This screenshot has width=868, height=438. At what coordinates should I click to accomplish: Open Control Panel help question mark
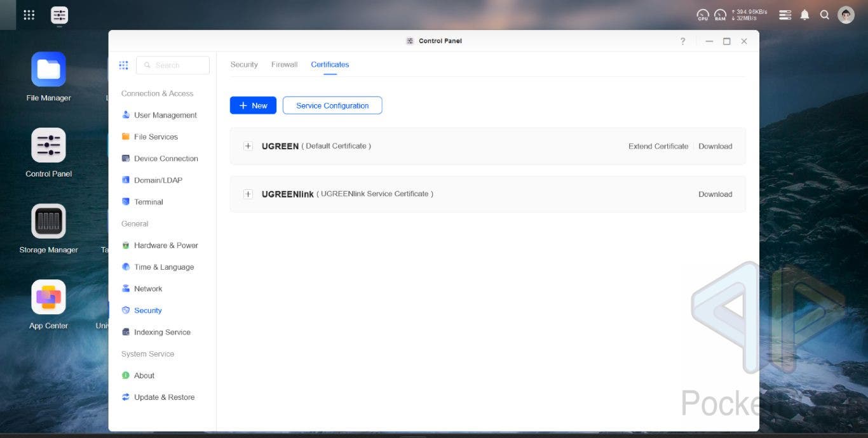[683, 41]
